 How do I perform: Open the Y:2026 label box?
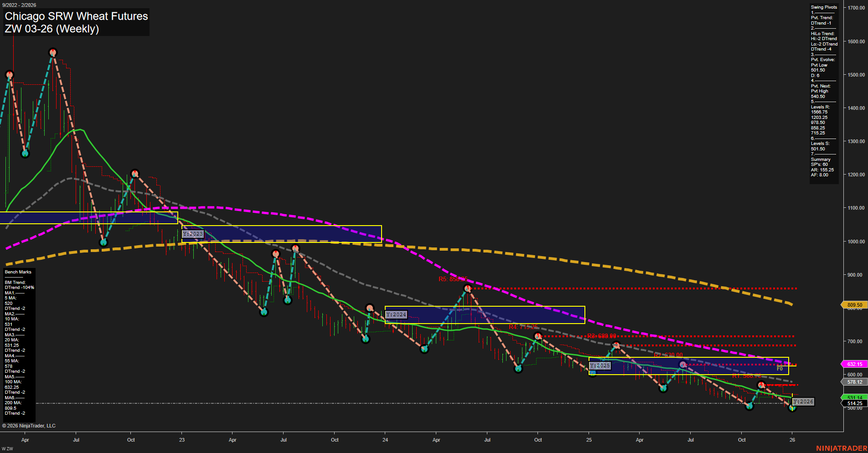pyautogui.click(x=803, y=402)
